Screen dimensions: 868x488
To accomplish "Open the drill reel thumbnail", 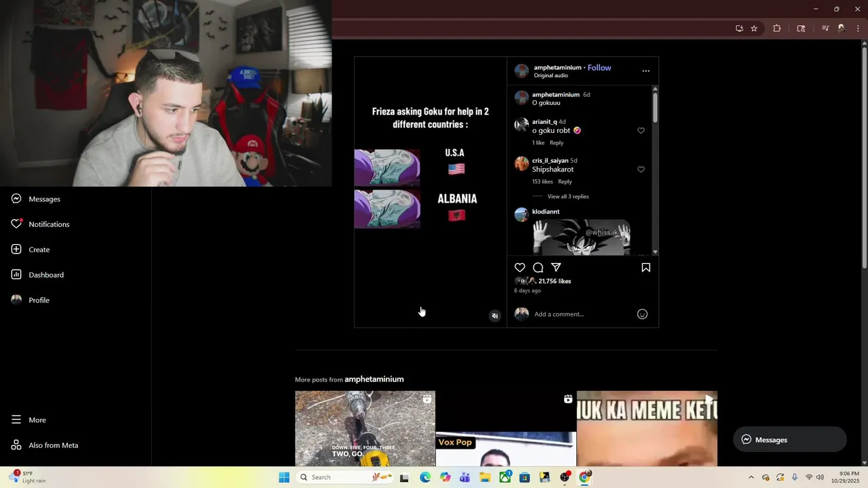I will [365, 428].
